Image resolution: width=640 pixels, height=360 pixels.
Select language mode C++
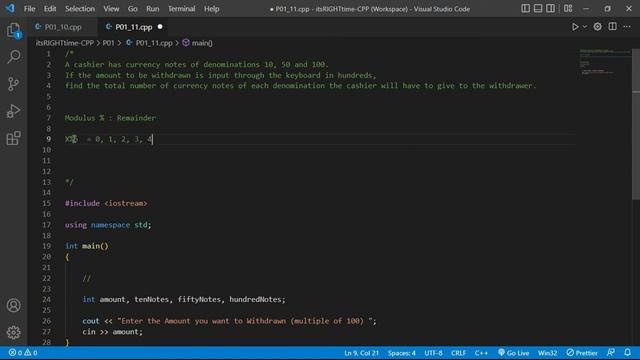click(x=481, y=353)
